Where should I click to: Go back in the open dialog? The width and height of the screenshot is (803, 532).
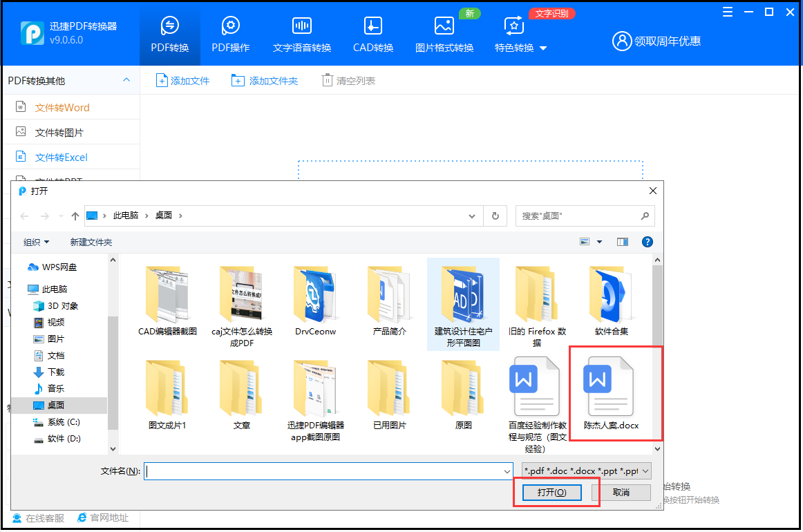24,216
